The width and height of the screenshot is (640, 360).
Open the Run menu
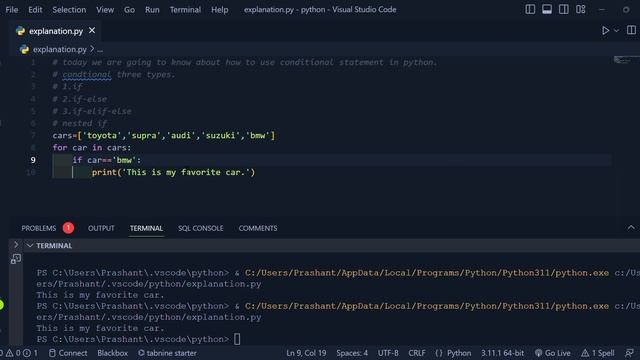pos(152,9)
